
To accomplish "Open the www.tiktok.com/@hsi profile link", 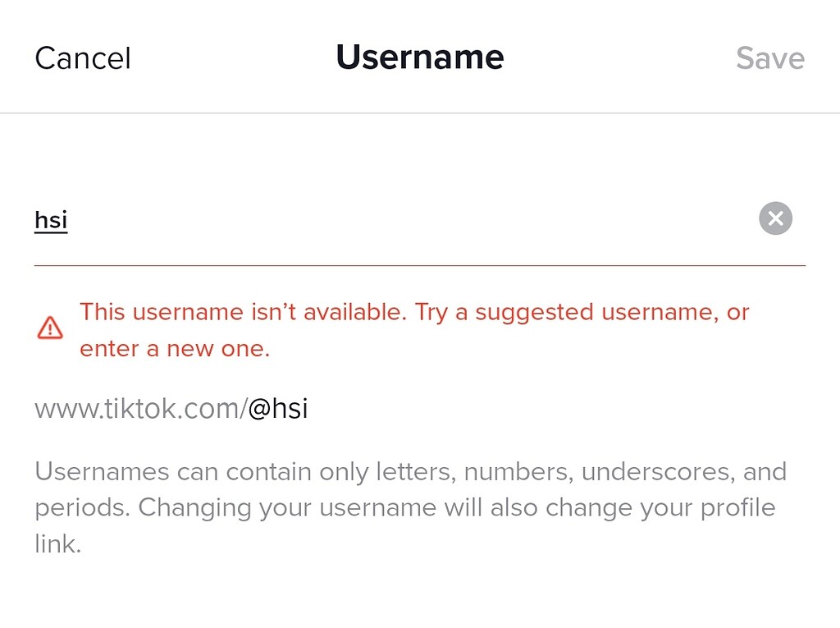I will (x=171, y=407).
